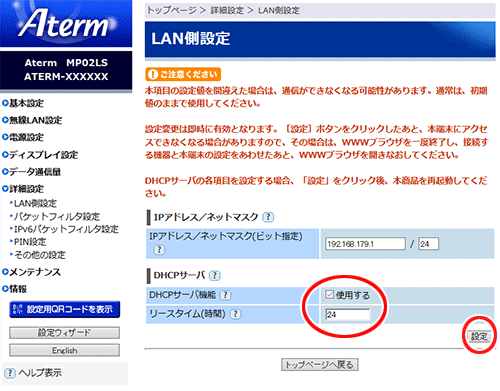Click the ご注意ください warning badge
This screenshot has height=391, width=500.
coord(183,74)
